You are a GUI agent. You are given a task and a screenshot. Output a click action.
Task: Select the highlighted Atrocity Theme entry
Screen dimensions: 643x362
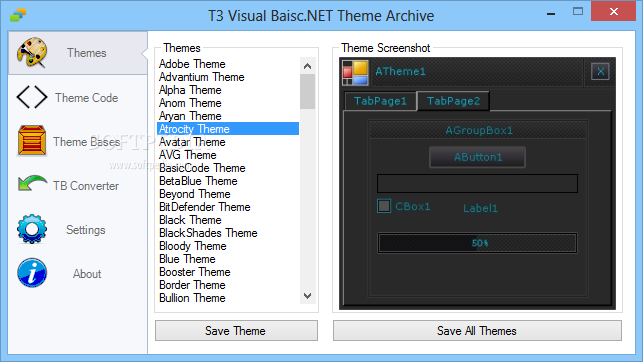(228, 129)
